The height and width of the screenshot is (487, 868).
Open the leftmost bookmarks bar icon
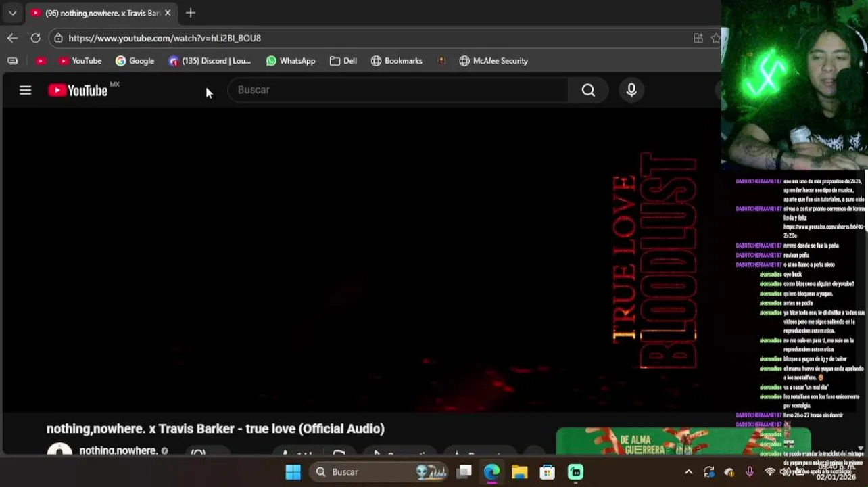12,61
